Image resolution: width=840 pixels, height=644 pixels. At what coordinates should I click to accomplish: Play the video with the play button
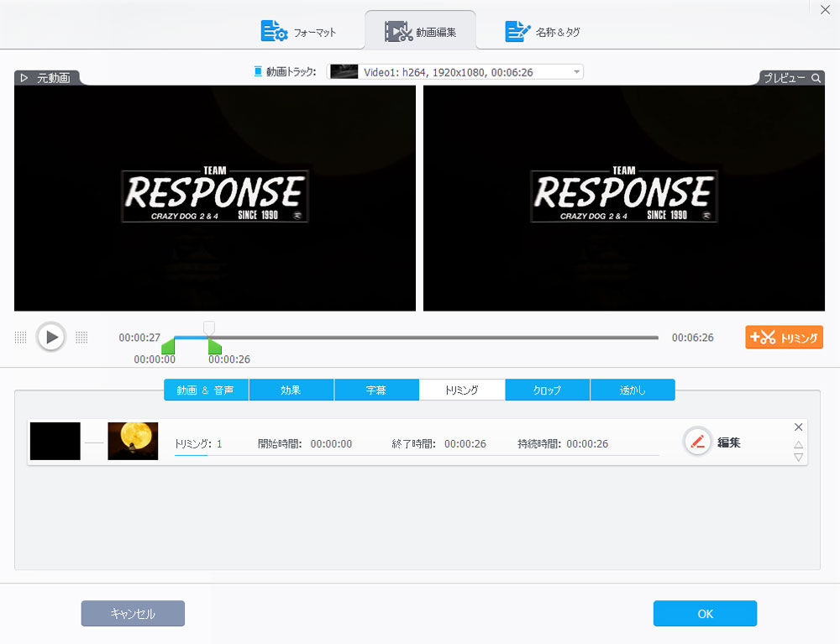tap(51, 337)
